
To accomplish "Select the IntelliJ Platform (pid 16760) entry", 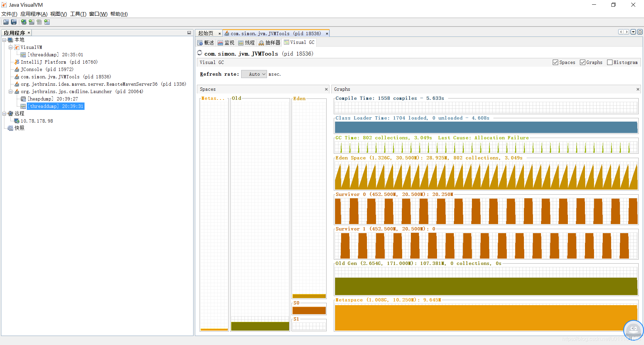I will tap(59, 62).
